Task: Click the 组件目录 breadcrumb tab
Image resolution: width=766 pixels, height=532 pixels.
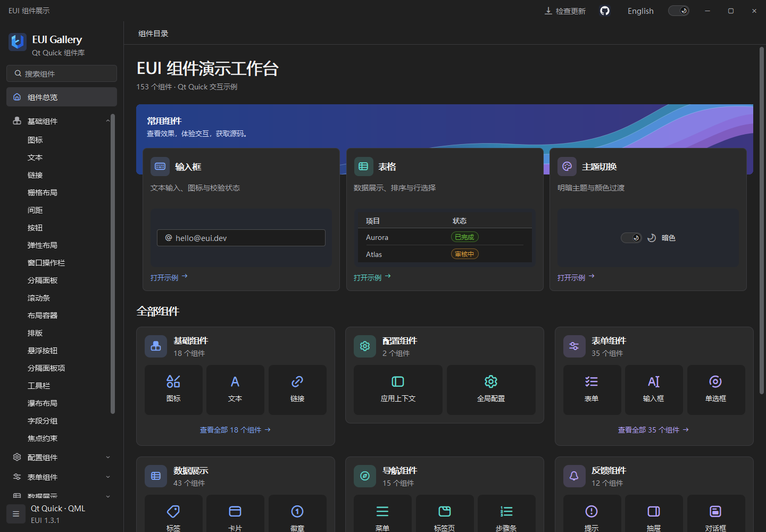Action: 153,34
